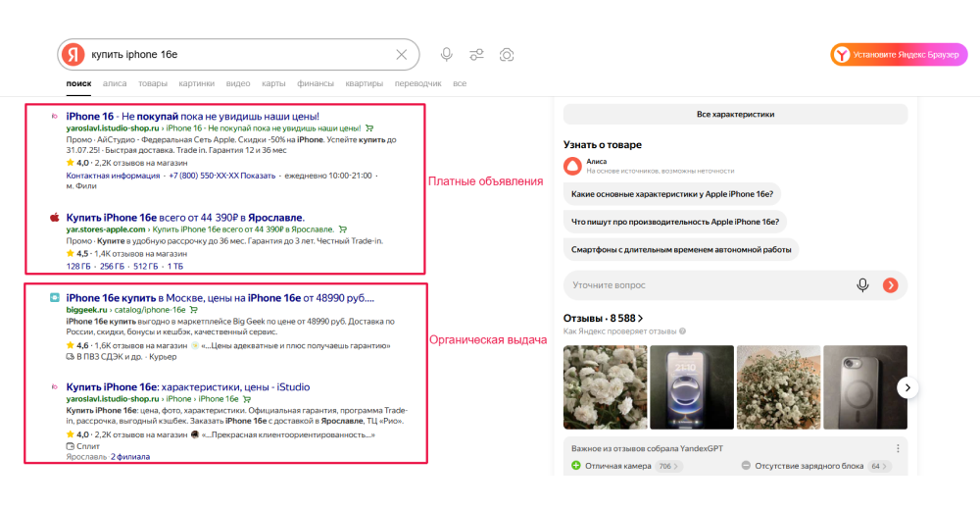The height and width of the screenshot is (508, 980).
Task: Open the 'переводчик' tab
Action: coord(418,83)
